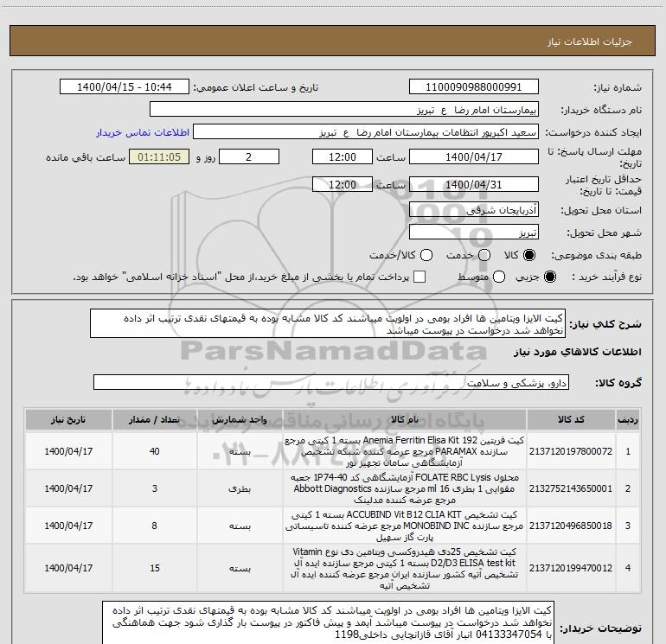This screenshot has width=666, height=644.
Task: Click the توضیحات خریدار text area
Action: [x=328, y=622]
